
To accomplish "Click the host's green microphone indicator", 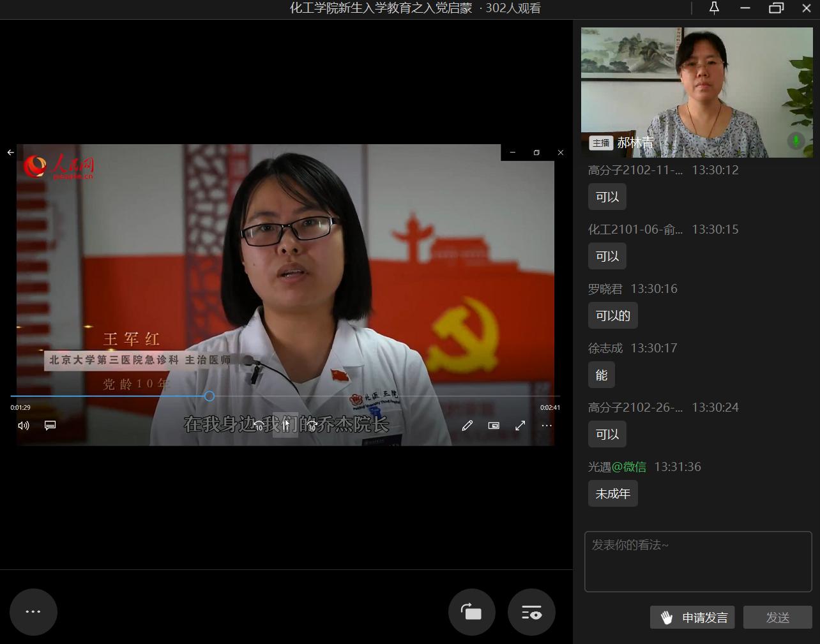I will click(796, 140).
